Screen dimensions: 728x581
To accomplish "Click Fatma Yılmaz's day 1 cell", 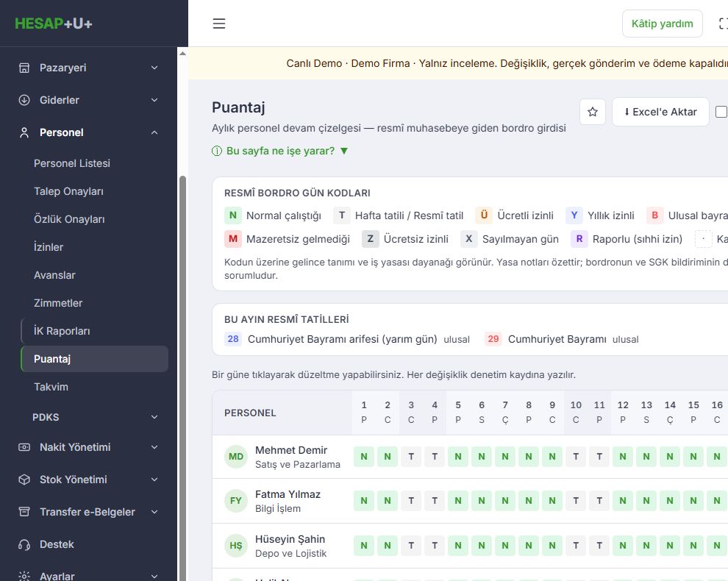I will coord(364,501).
